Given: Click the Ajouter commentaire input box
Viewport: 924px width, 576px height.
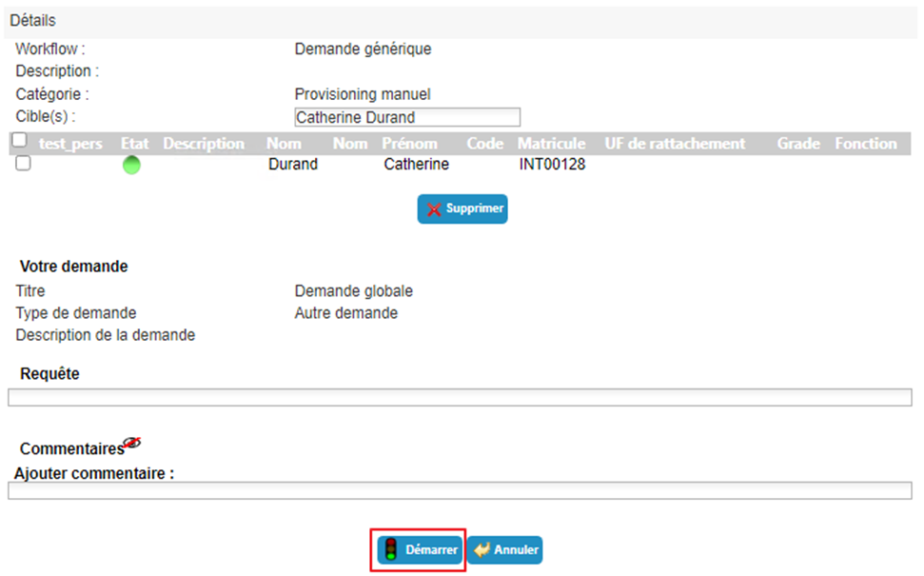Looking at the screenshot, I should click(460, 490).
